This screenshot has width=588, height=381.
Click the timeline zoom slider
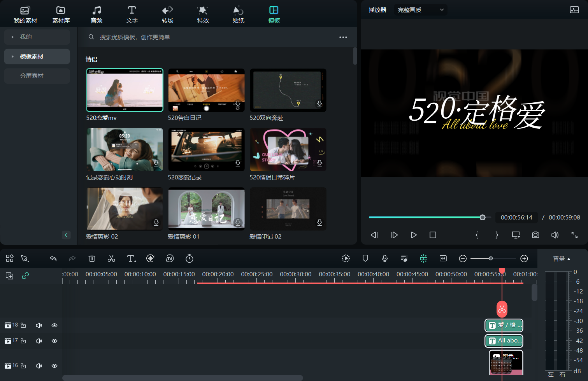pos(491,258)
